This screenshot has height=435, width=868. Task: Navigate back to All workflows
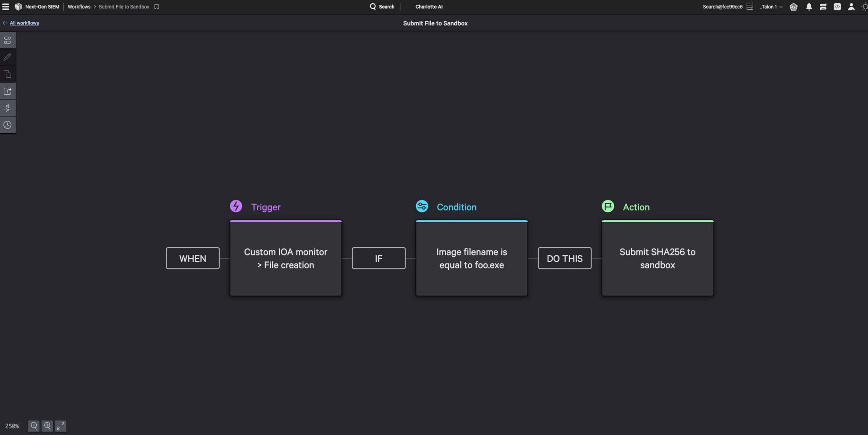[23, 23]
